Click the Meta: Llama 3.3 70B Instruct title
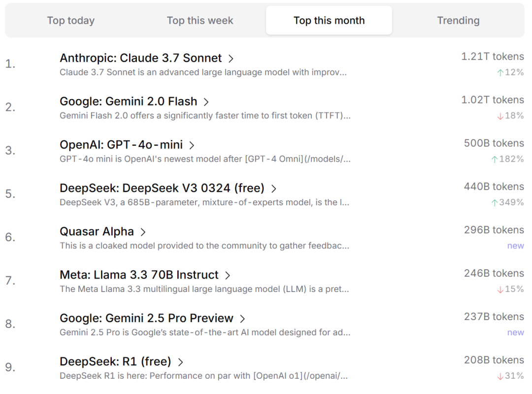The image size is (532, 394). coord(139,275)
